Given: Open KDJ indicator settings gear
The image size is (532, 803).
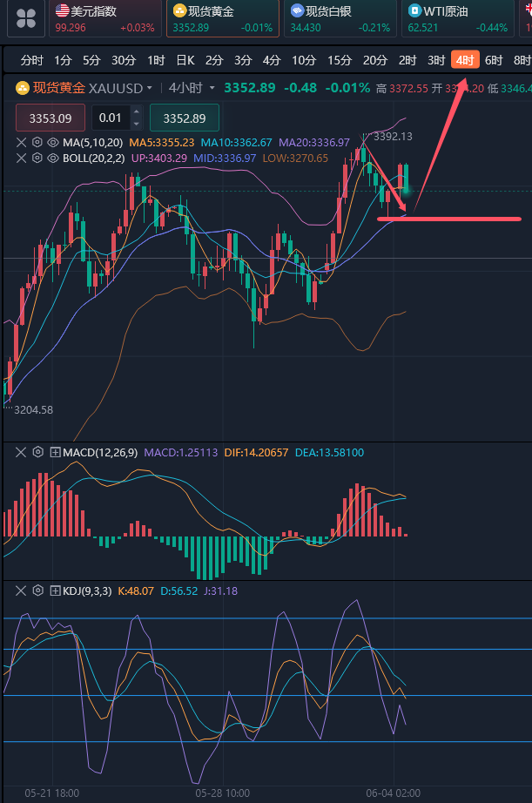Looking at the screenshot, I should point(37,590).
